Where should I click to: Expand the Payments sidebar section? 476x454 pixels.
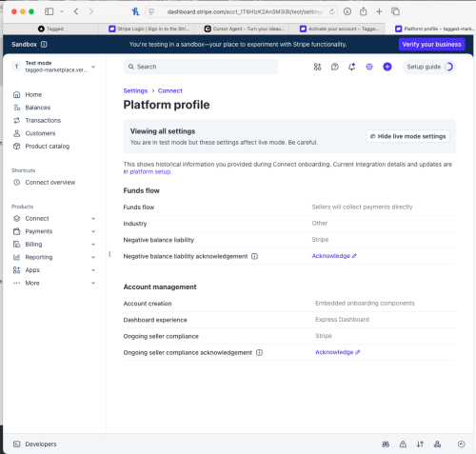coord(54,231)
